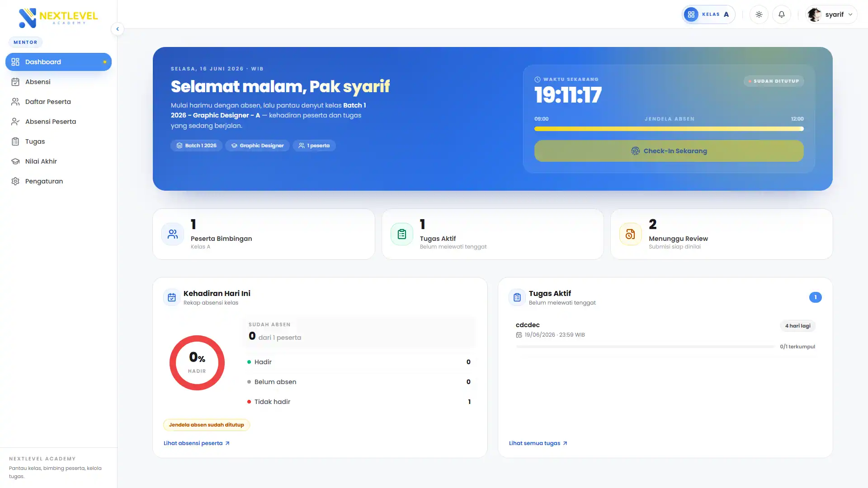Click the Sudah Ditutup status badge
The height and width of the screenshot is (488, 868).
tap(774, 81)
